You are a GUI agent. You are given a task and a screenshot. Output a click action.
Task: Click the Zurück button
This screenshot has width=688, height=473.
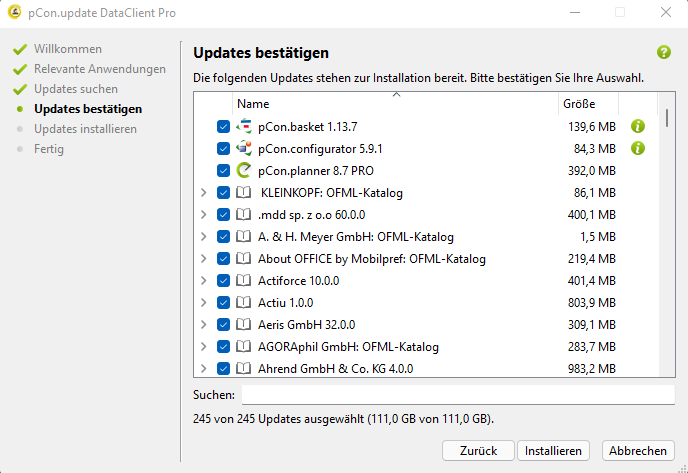pos(478,451)
